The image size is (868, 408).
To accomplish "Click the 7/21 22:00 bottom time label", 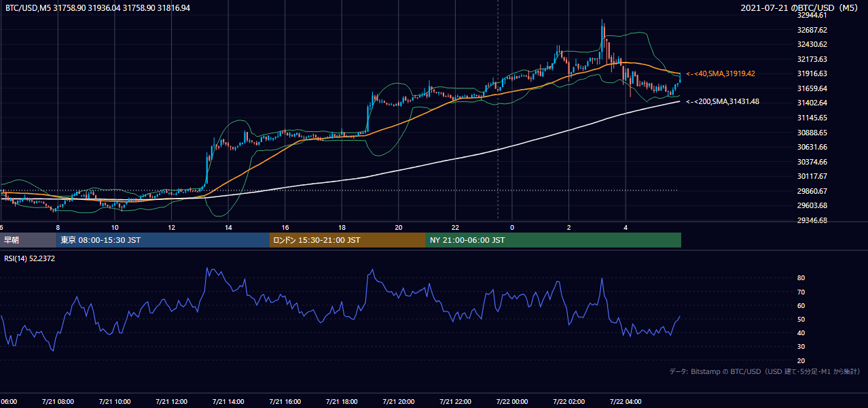I will pos(455,402).
